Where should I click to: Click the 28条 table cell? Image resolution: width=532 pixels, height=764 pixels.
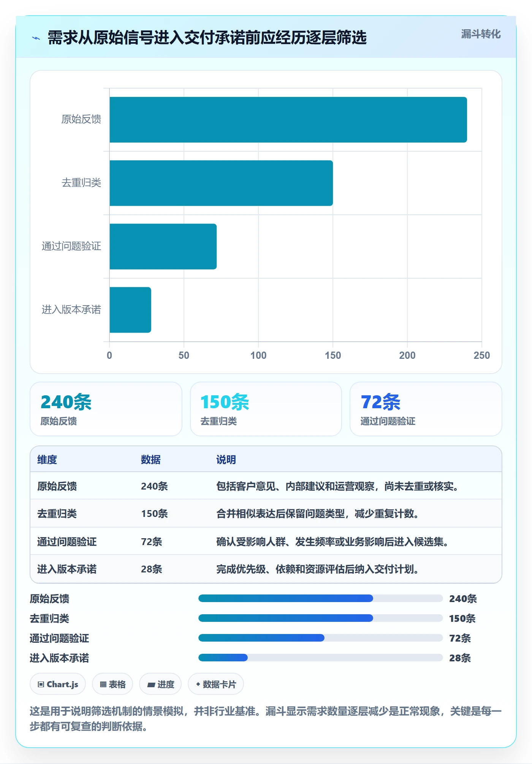coord(152,569)
